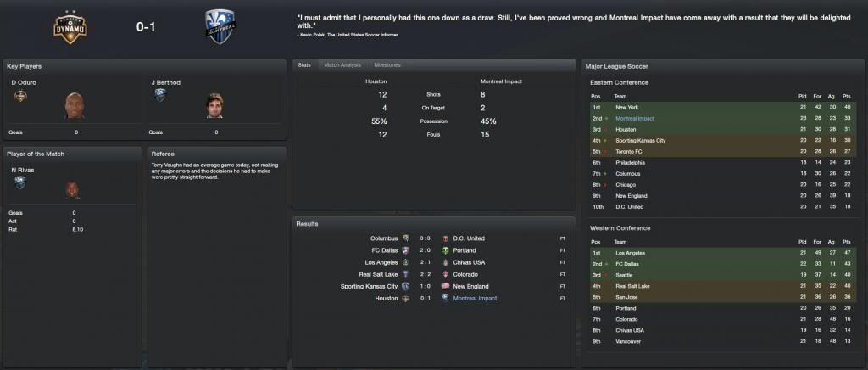The width and height of the screenshot is (868, 370).
Task: Click the club badge under N Rivas
Action: click(x=19, y=182)
